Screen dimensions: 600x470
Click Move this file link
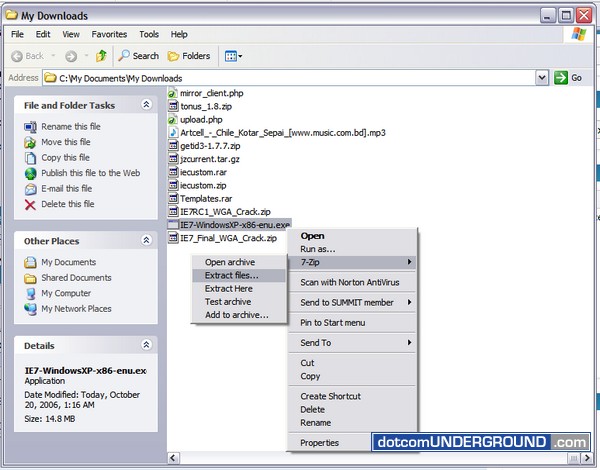[x=66, y=142]
